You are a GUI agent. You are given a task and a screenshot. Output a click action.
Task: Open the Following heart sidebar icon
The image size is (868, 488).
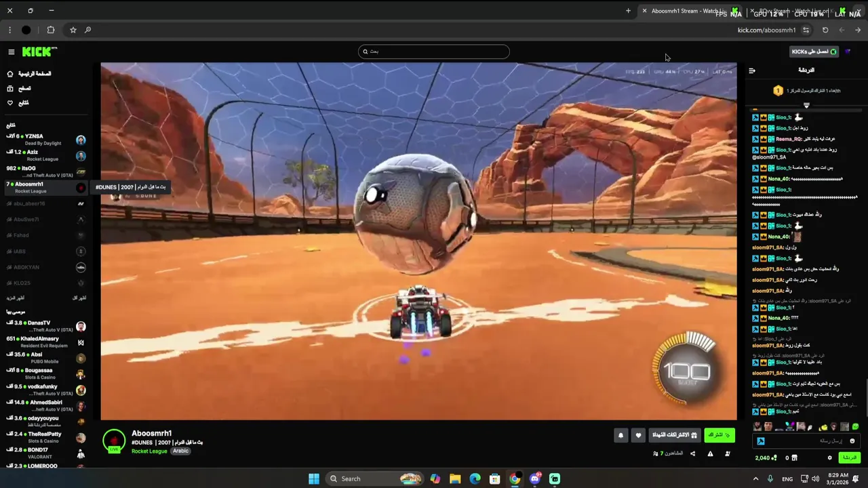10,103
